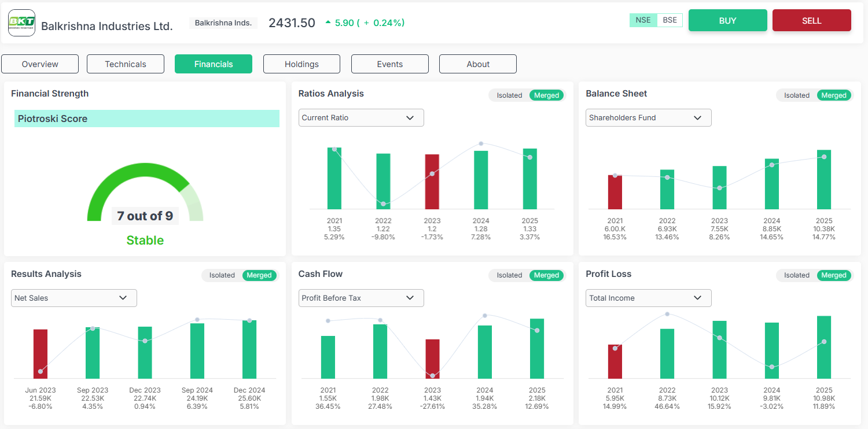Click the Balkrishna Inds. ticker chip

223,23
